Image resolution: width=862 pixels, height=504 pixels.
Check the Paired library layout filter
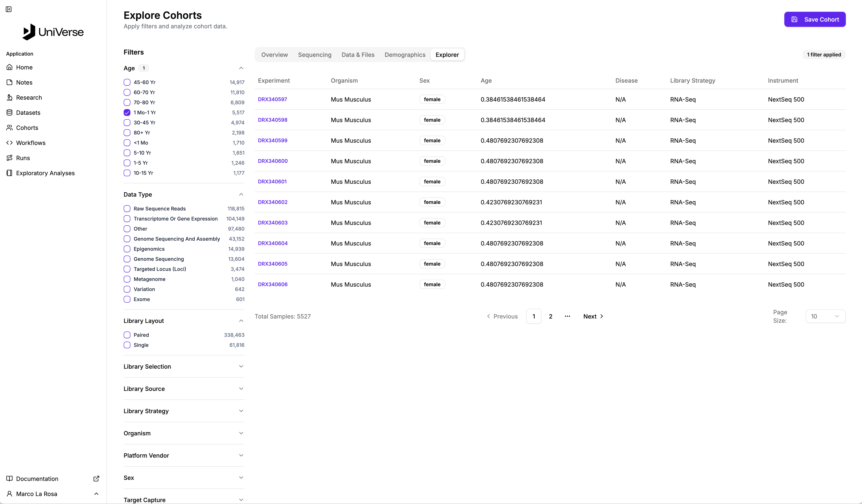pyautogui.click(x=127, y=335)
